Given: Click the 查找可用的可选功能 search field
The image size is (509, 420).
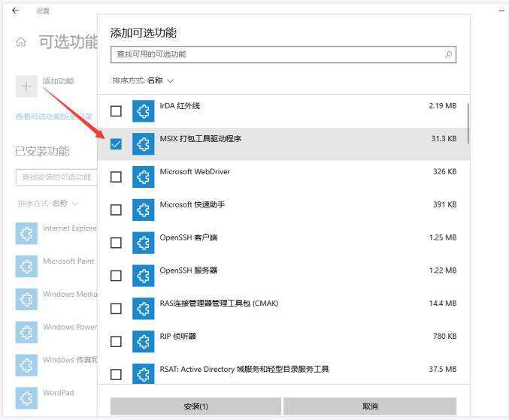Looking at the screenshot, I should click(x=283, y=54).
